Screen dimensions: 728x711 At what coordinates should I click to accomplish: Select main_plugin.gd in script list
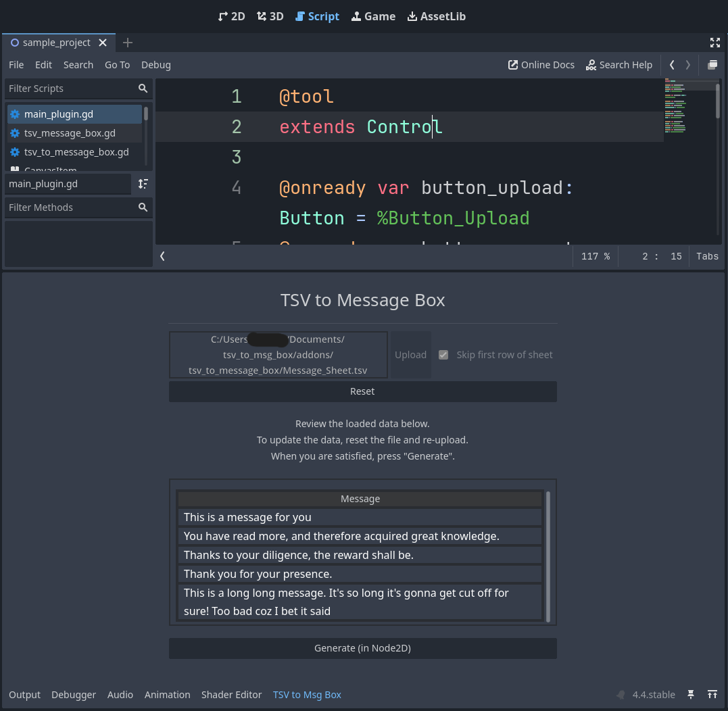point(74,114)
